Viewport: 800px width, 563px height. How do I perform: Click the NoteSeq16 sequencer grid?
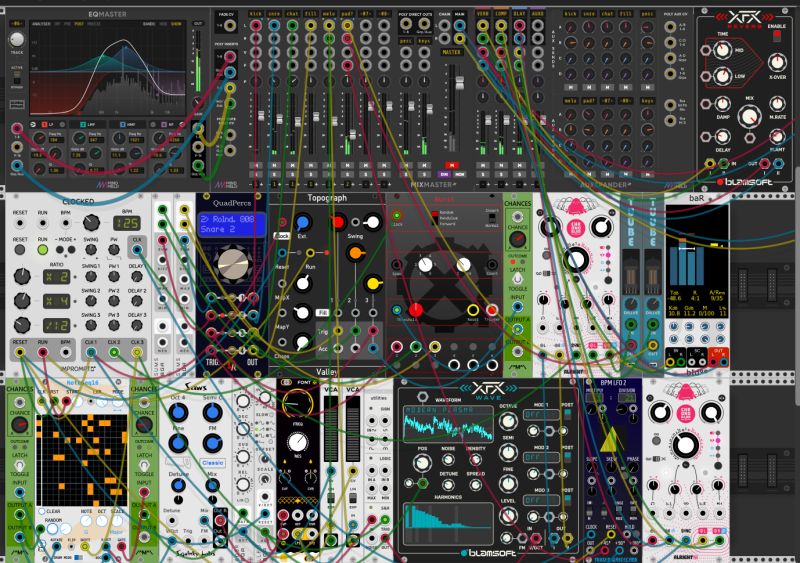click(x=82, y=460)
